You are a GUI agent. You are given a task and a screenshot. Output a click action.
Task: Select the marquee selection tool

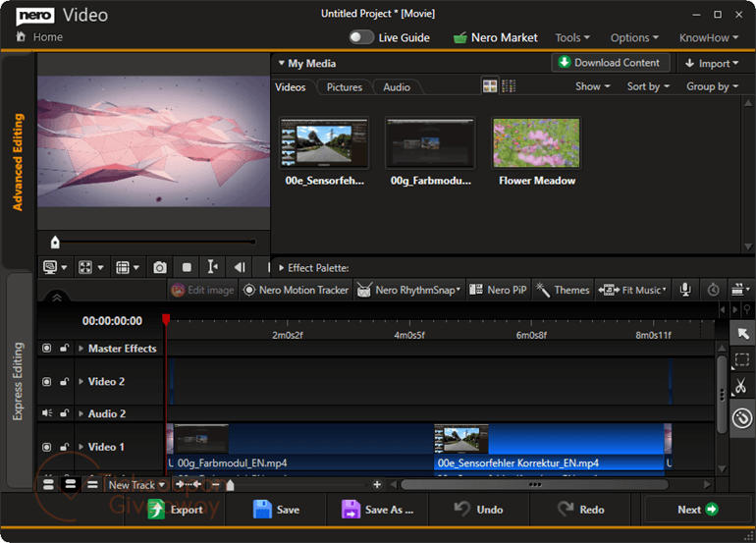coord(742,359)
